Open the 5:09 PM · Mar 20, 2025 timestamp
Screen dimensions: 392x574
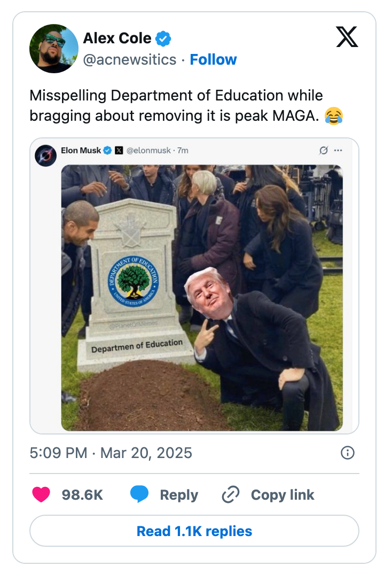[111, 453]
